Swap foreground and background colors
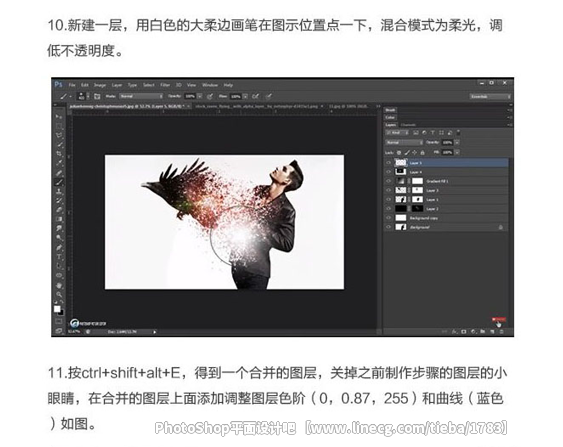Viewport: 563px width, 447px height. pos(61,303)
